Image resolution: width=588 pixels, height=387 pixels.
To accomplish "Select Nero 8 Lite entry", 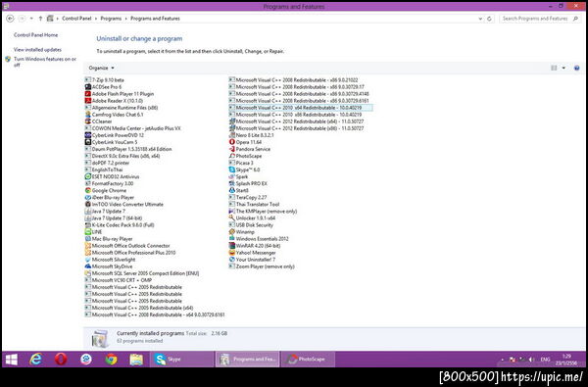I will [251, 135].
